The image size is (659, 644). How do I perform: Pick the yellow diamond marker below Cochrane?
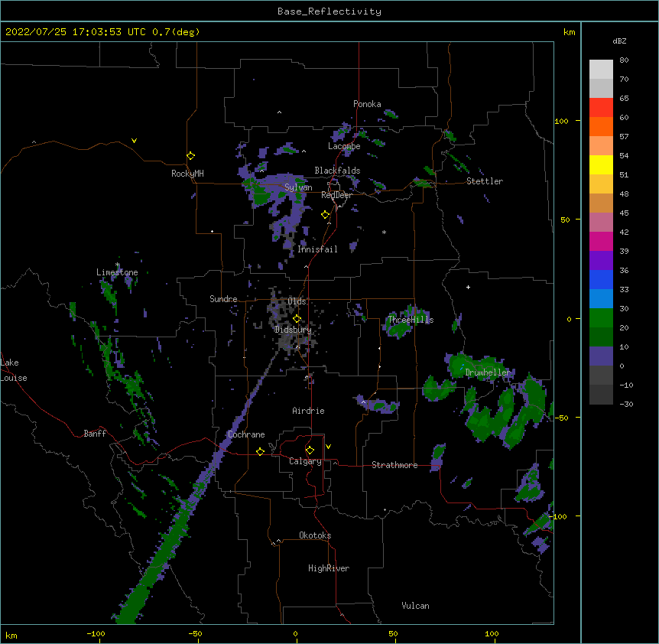(x=260, y=451)
